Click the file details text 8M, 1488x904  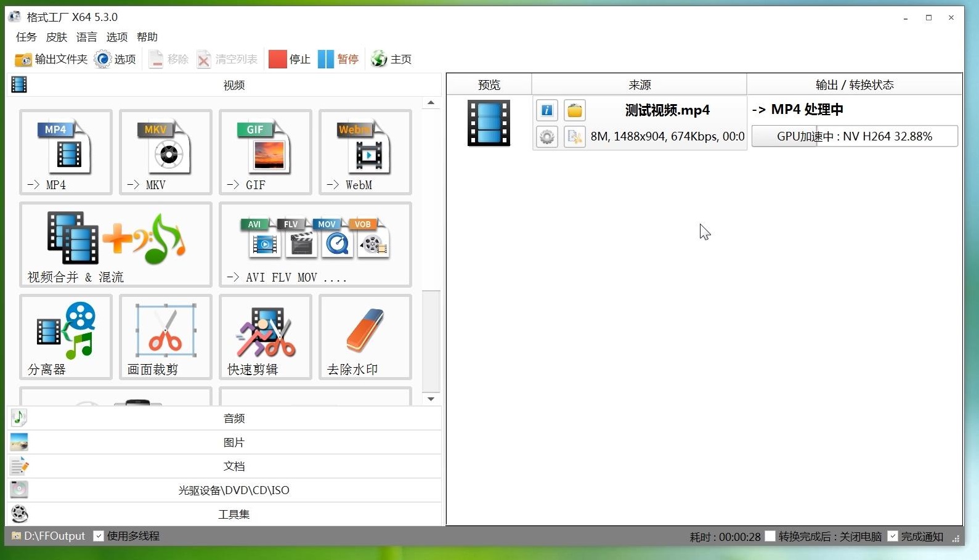pos(667,137)
